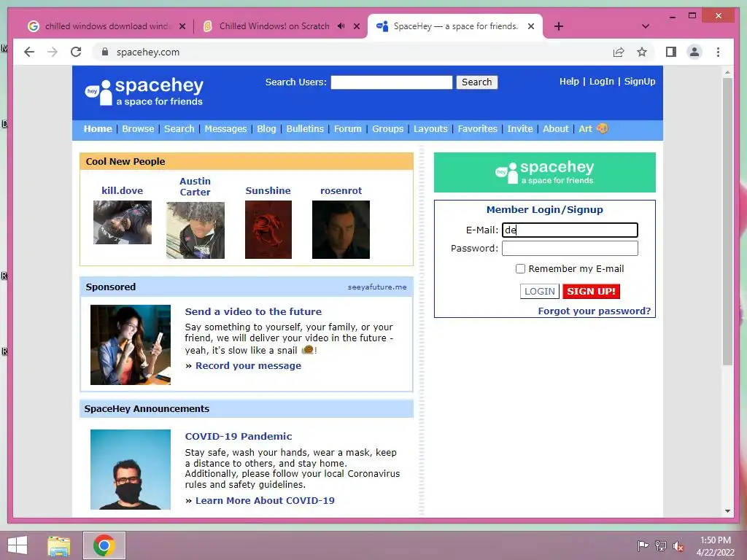
Task: Open the About nav item
Action: tap(555, 128)
